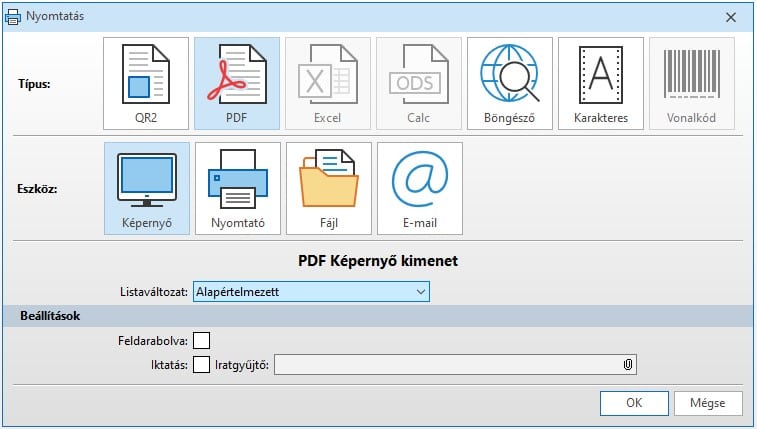Enable the Feldarabolva checkbox
757x429 pixels.
tap(201, 341)
